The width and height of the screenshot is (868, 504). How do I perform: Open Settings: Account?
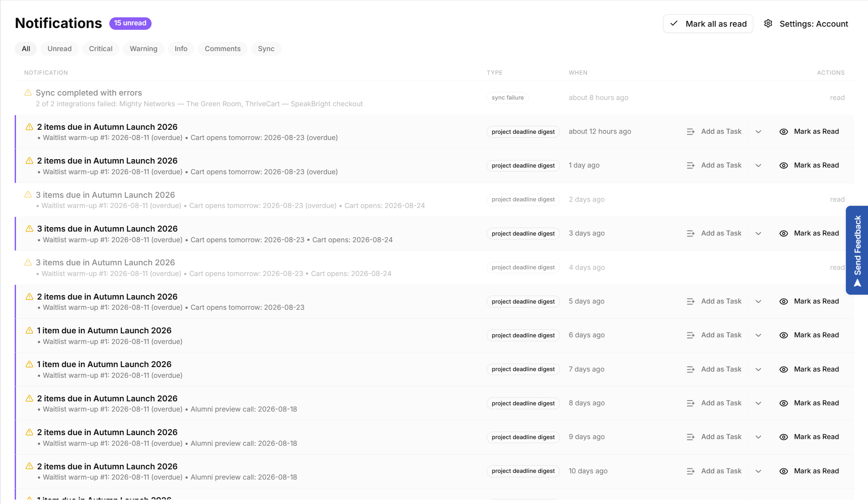click(x=806, y=24)
